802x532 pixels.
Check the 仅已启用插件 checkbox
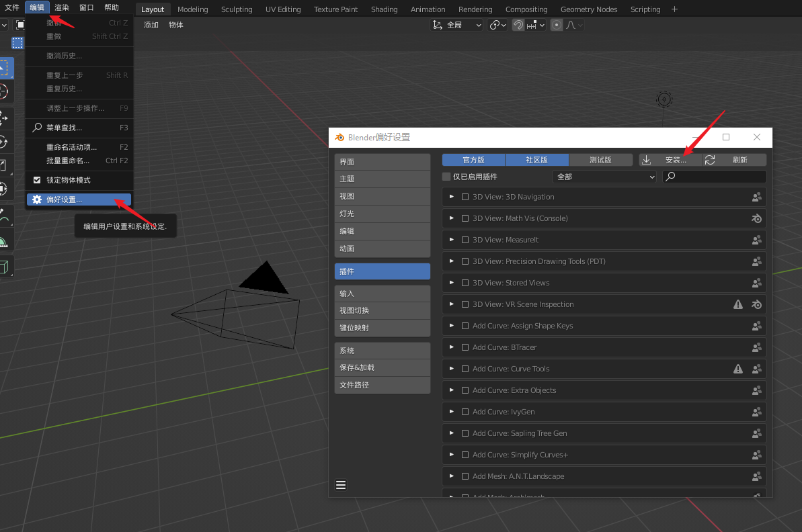coord(446,177)
